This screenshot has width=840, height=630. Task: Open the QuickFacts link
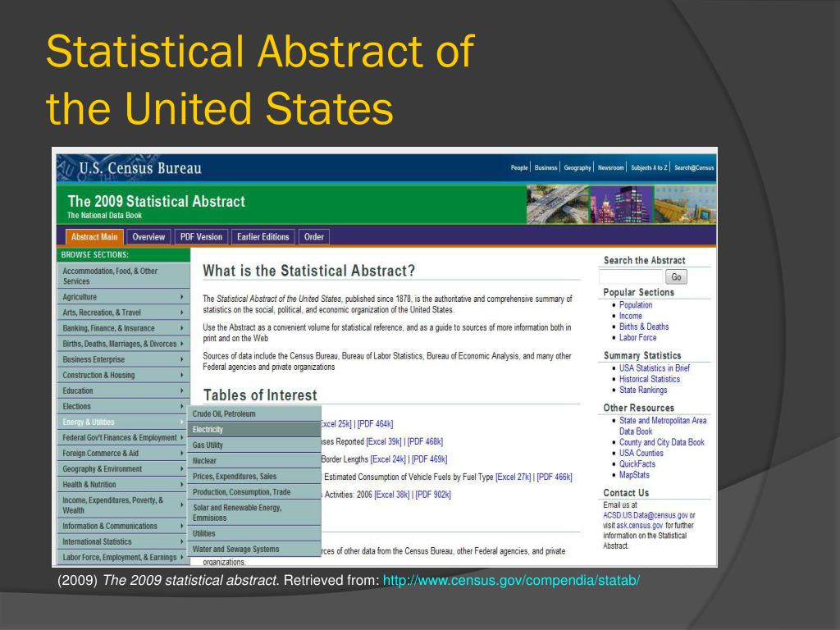637,464
